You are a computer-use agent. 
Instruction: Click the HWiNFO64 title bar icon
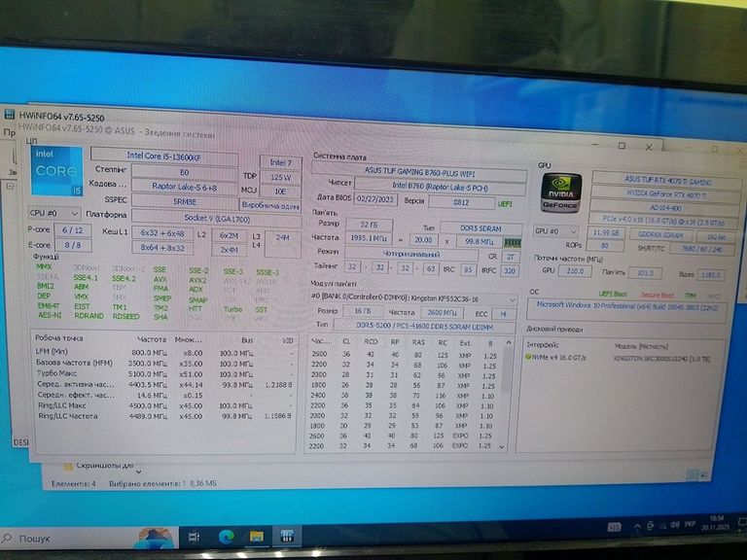pyautogui.click(x=9, y=115)
